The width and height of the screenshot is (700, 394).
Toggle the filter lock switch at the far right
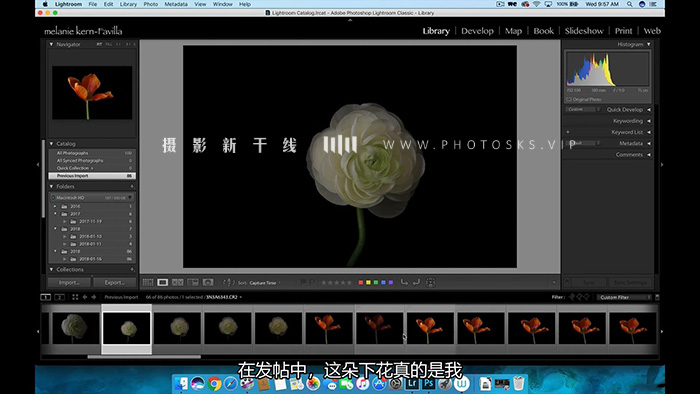(x=657, y=297)
